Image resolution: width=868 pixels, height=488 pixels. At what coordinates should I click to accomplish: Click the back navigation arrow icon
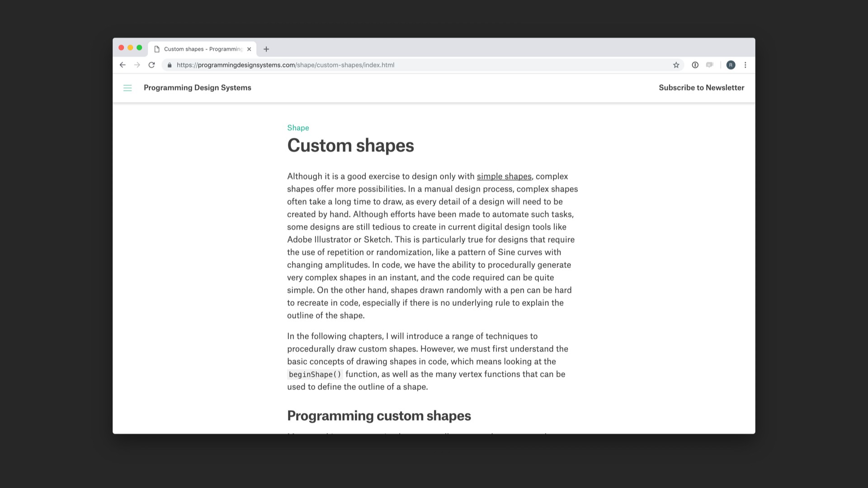(x=123, y=65)
